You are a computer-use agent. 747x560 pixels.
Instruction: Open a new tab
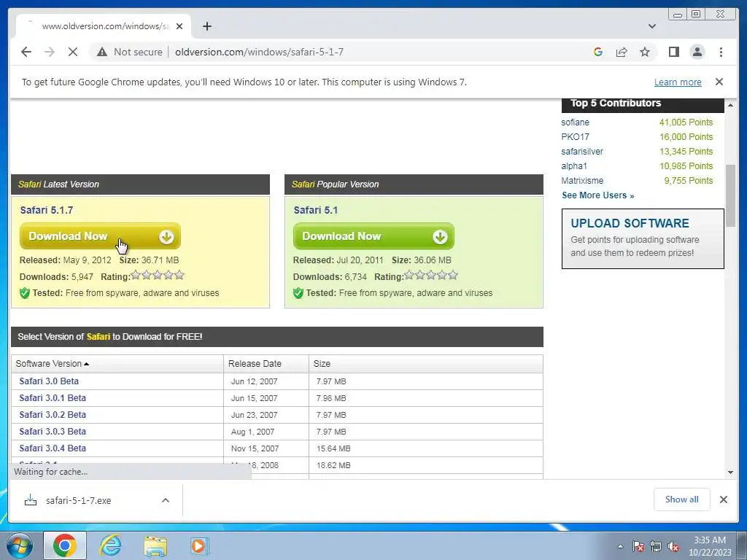tap(206, 26)
